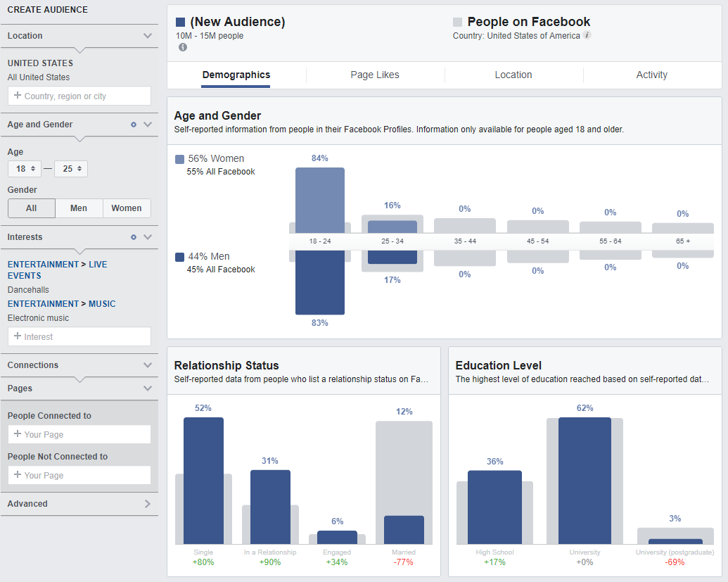Click the University (postgraduate) bar at 3%
Screen dimensions: 728x582
(x=675, y=542)
